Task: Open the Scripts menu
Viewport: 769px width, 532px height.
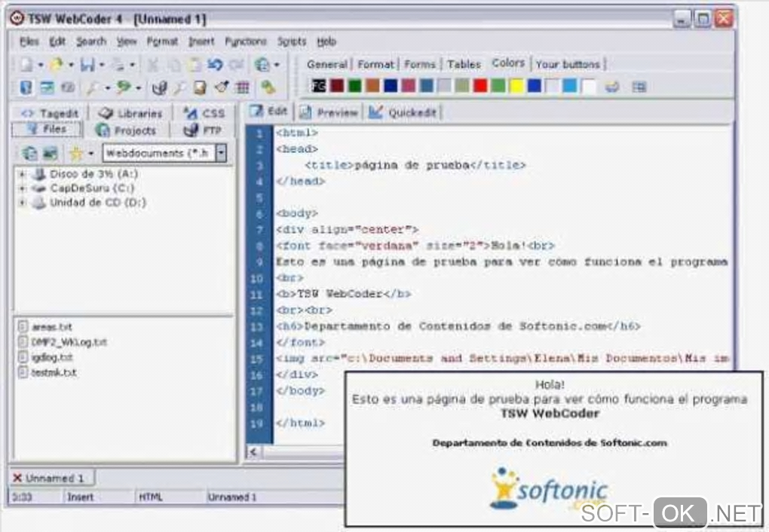Action: pos(292,41)
